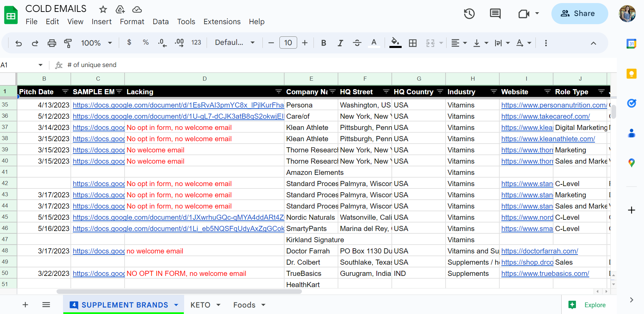Screen dimensions: 644x314
Task: Click the merge cells icon
Action: point(431,43)
